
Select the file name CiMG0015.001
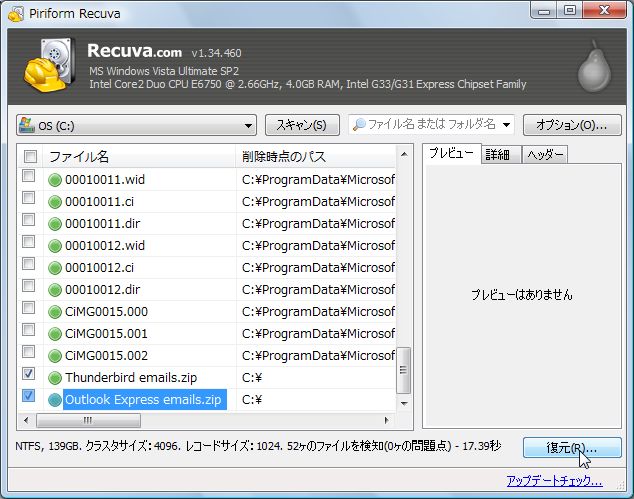pos(106,334)
